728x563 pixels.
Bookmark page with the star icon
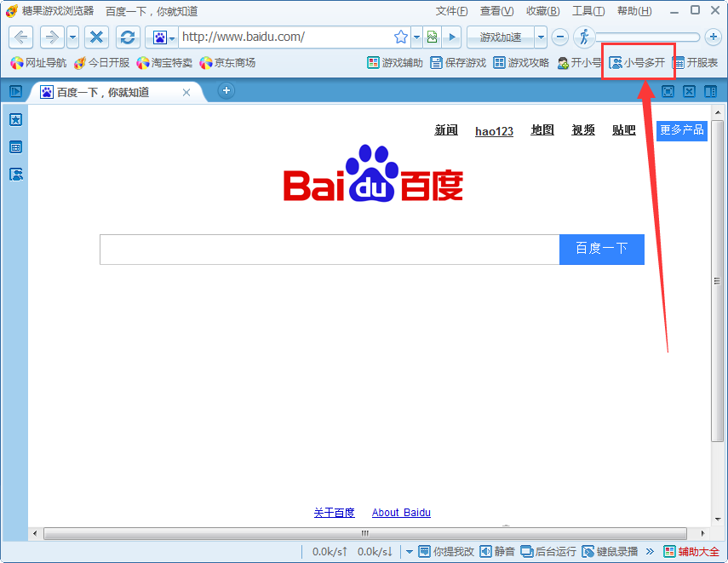pyautogui.click(x=401, y=37)
